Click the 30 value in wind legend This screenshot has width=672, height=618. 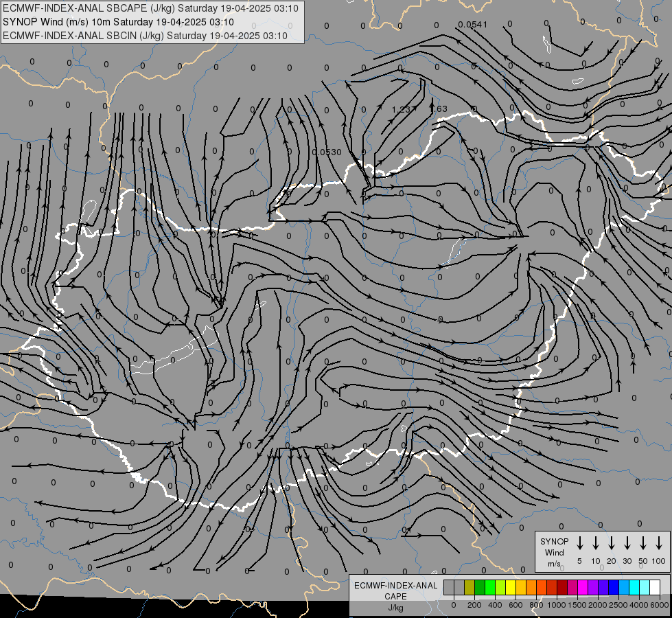tap(627, 561)
